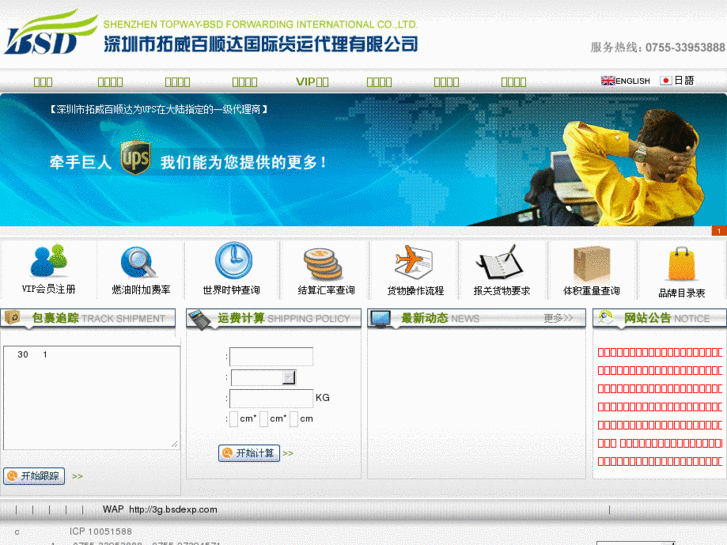Click the BSD company logo
The height and width of the screenshot is (545, 727).
[50, 32]
